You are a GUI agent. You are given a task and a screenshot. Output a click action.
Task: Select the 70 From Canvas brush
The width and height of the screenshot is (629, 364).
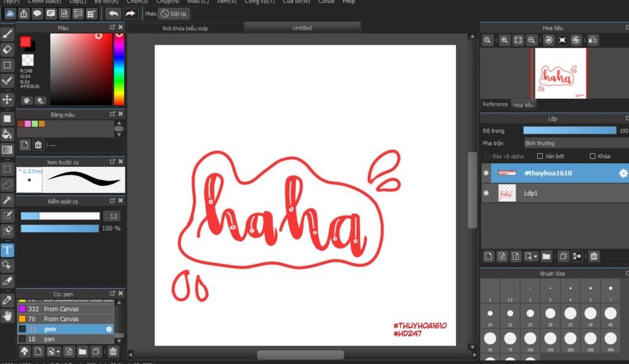[x=66, y=319]
